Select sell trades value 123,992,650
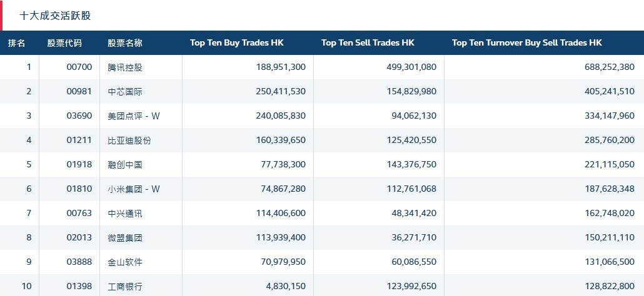Screen dimensions: 644x296 pos(411,287)
